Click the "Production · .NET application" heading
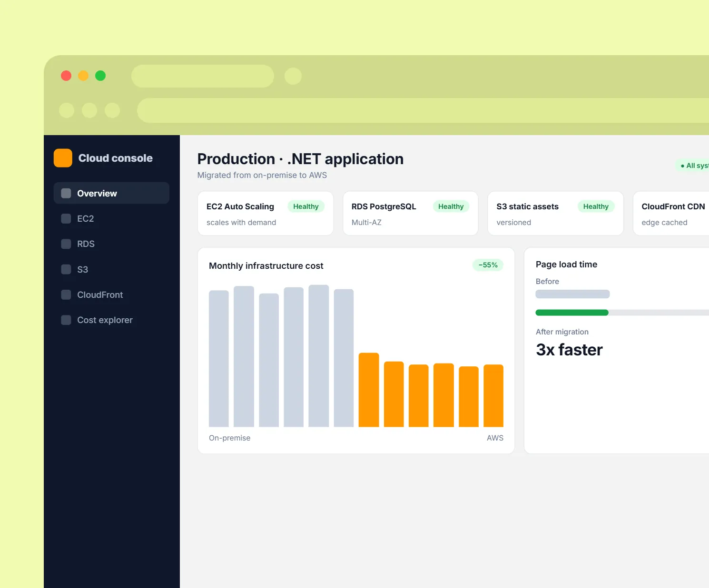The image size is (709, 588). coord(300,159)
